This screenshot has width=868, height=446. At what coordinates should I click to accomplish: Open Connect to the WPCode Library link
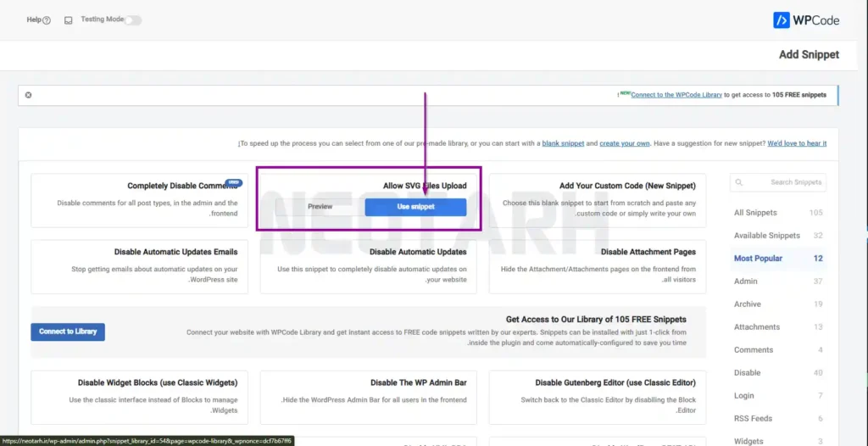click(676, 95)
